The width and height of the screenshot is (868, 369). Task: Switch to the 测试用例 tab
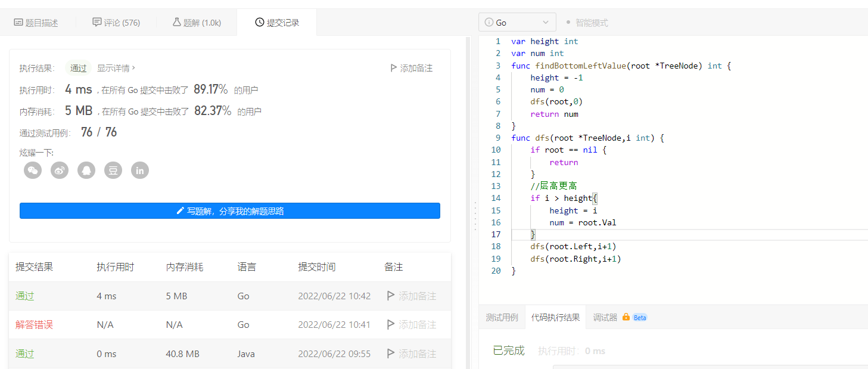pyautogui.click(x=502, y=317)
